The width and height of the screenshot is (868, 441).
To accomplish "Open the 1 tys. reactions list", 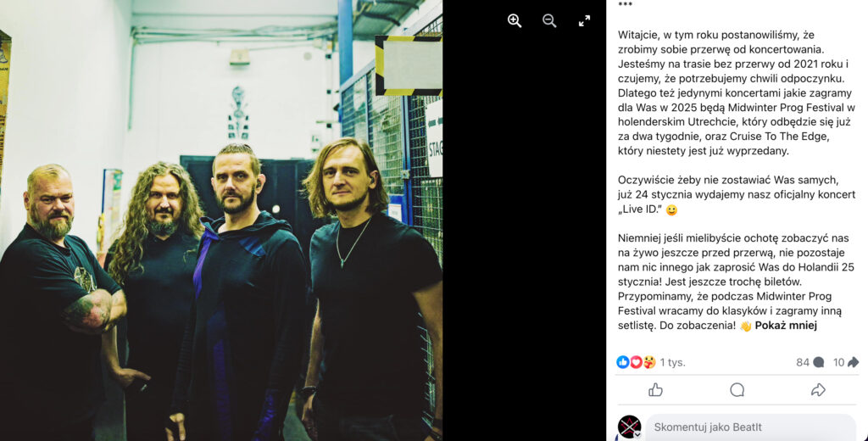I will (672, 362).
